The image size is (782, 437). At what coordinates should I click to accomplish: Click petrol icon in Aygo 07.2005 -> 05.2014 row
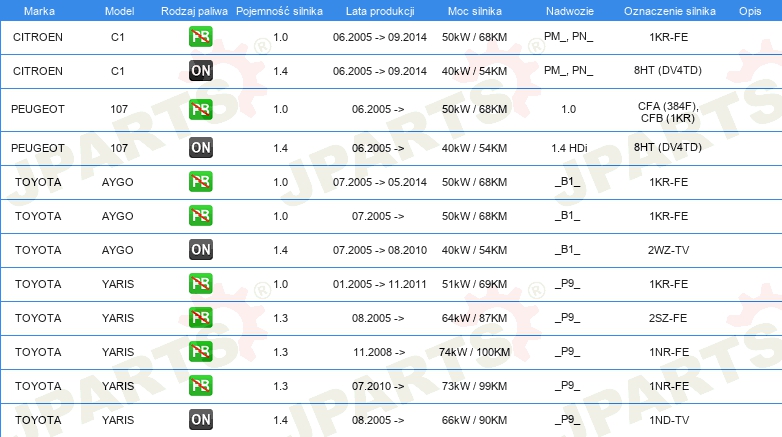[200, 182]
